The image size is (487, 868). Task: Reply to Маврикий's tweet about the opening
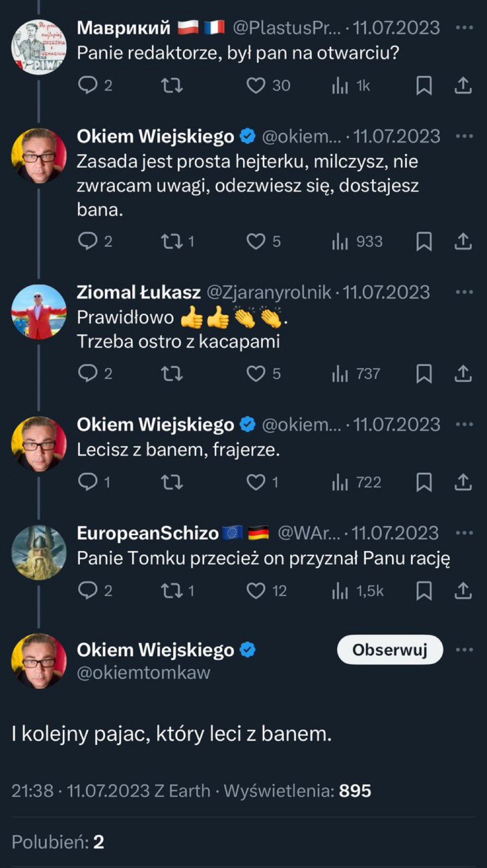coord(88,85)
